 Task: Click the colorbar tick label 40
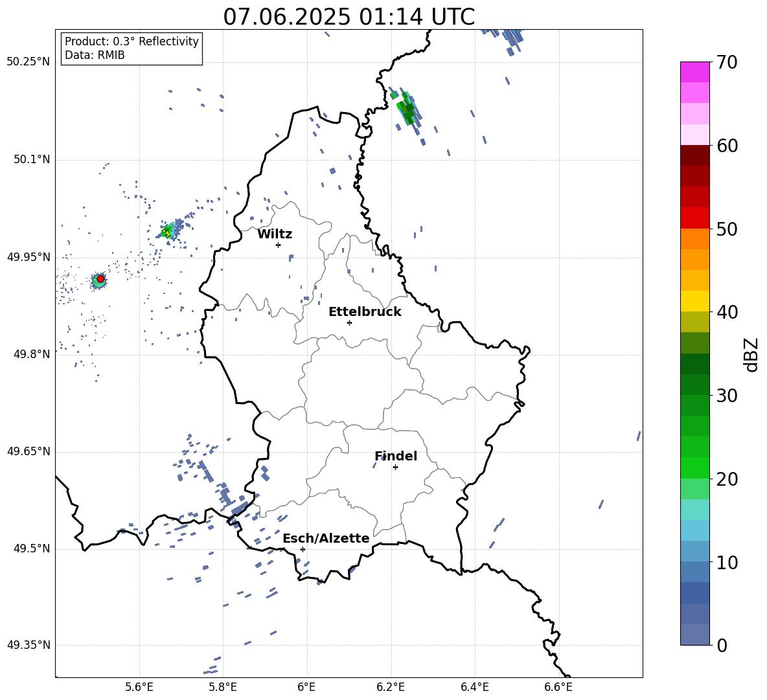(727, 312)
